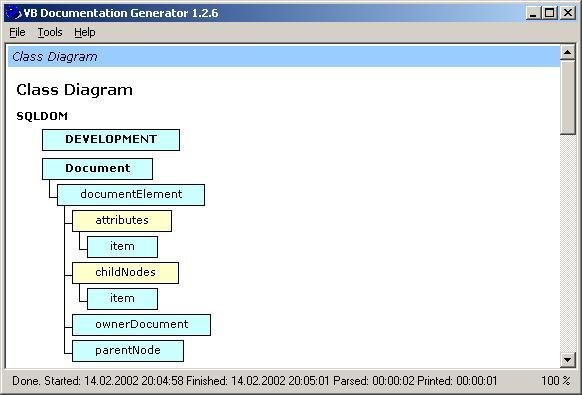Click the Printed duration in status bar
Viewport: 582px width, 395px height.
(x=457, y=381)
